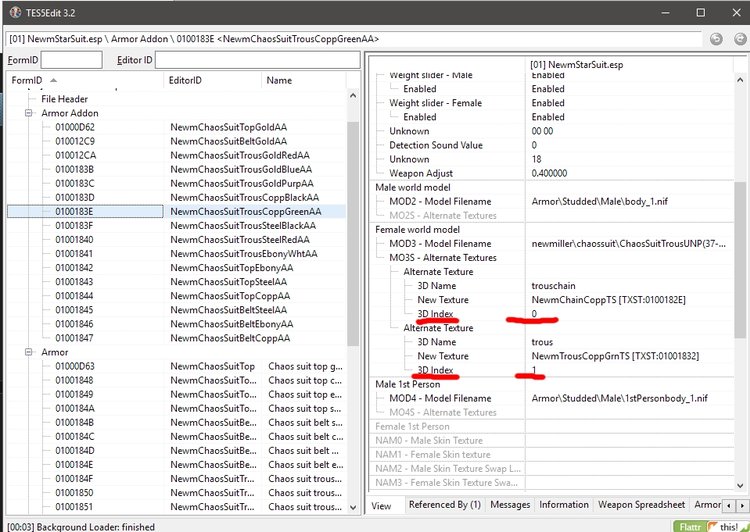Click the MO3S - Alternate Textures row
This screenshot has height=532, width=750.
[552, 257]
